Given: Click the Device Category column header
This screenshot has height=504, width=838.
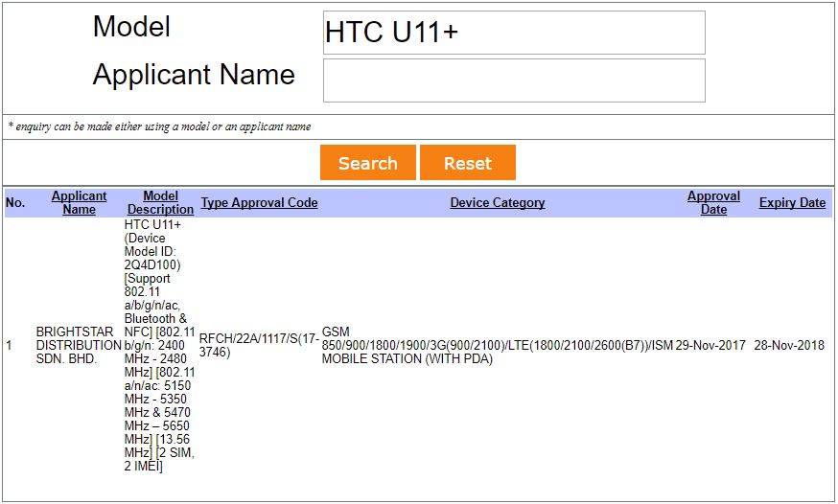Looking at the screenshot, I should pos(497,202).
